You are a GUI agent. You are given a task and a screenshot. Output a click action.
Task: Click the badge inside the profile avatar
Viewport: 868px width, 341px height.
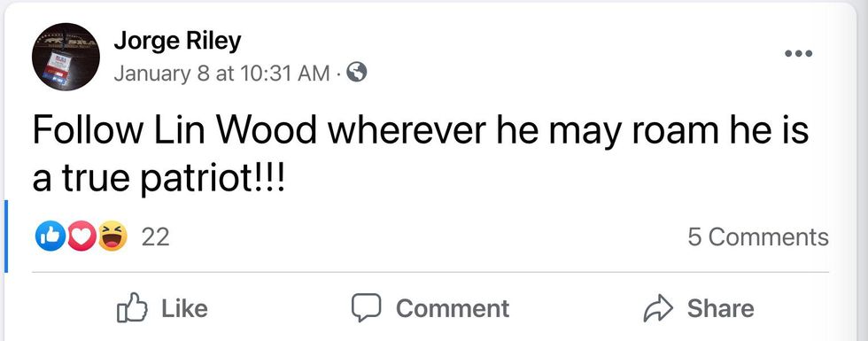point(58,67)
